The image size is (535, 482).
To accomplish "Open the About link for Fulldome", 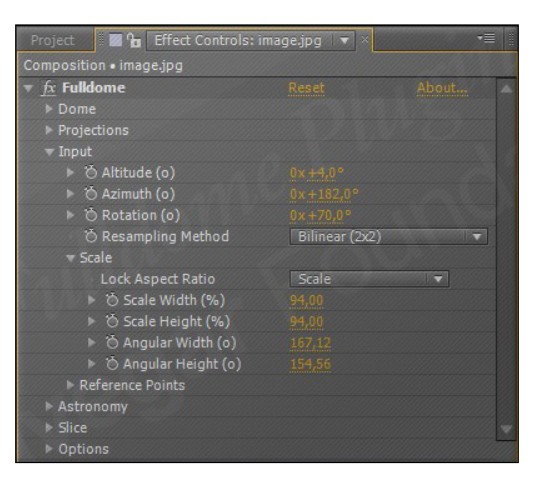I will point(442,88).
